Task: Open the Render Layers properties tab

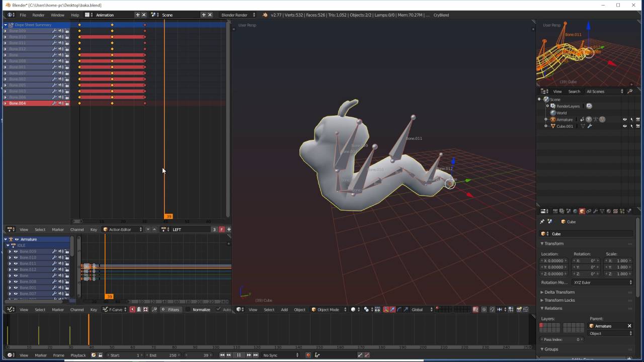Action: (562, 211)
